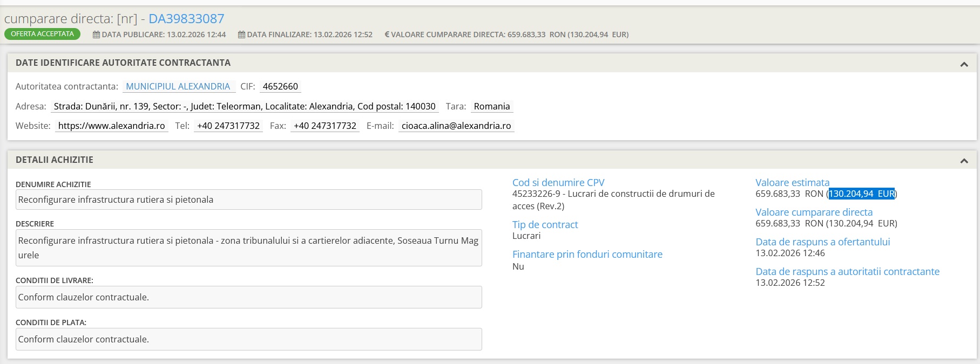This screenshot has width=980, height=364.
Task: Click the highlighted 130.204,94 EUR estimated value
Action: (x=862, y=194)
